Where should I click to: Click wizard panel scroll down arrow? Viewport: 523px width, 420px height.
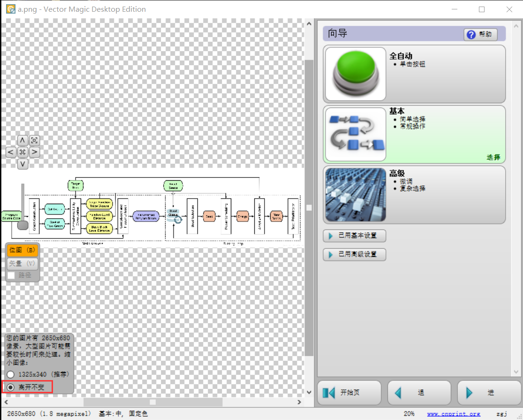click(x=516, y=372)
